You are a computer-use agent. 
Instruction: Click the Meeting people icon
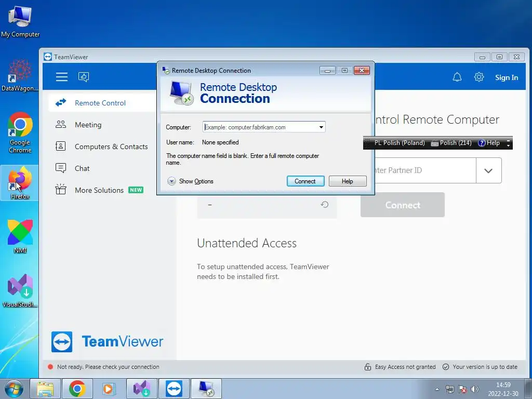point(61,125)
